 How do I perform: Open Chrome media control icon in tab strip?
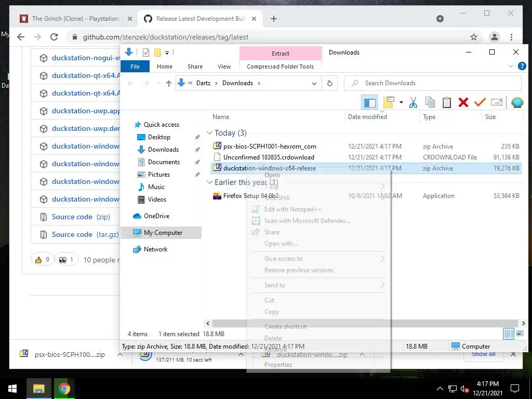440,19
